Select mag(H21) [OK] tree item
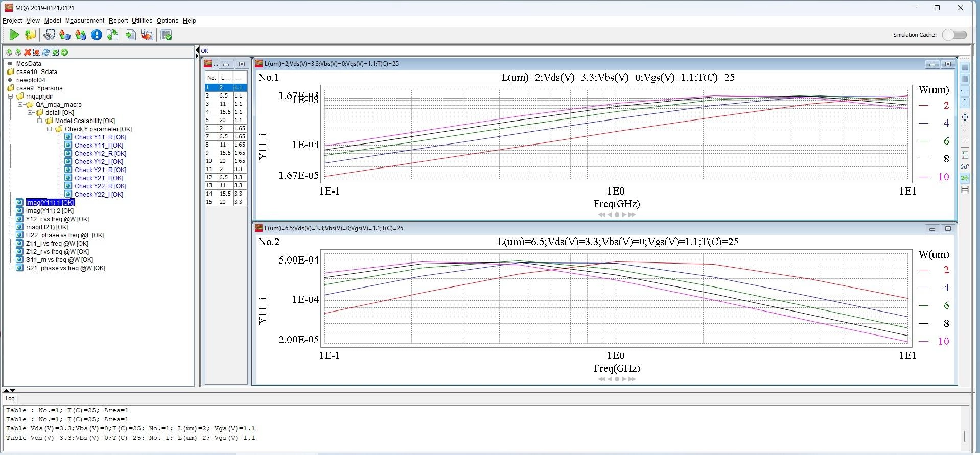The height and width of the screenshot is (455, 980). pos(47,227)
